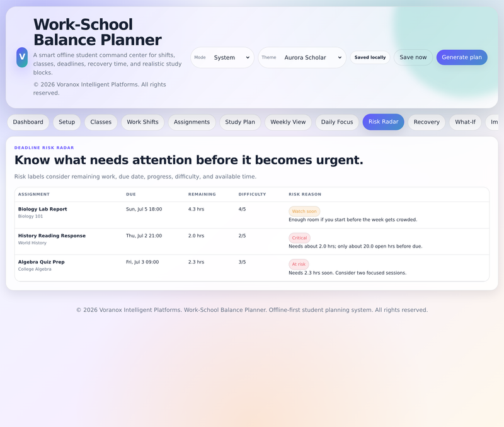
Task: Click the 4/5 difficulty value
Action: point(242,209)
